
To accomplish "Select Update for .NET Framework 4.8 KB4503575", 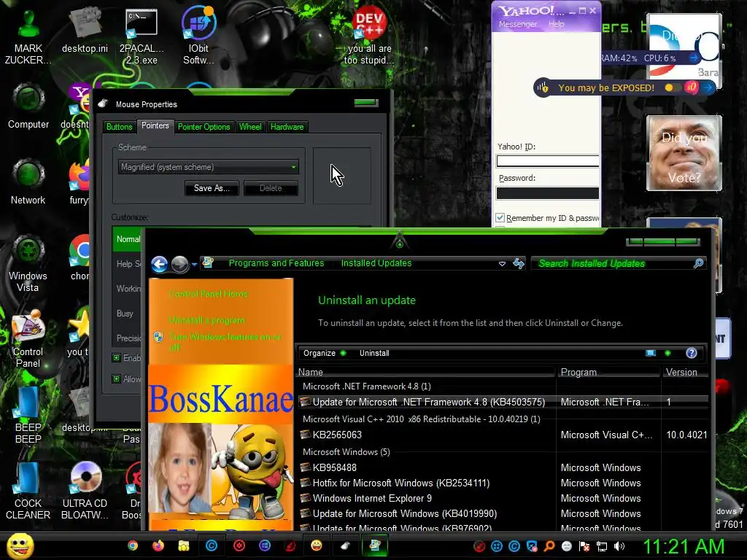I will [503, 402].
